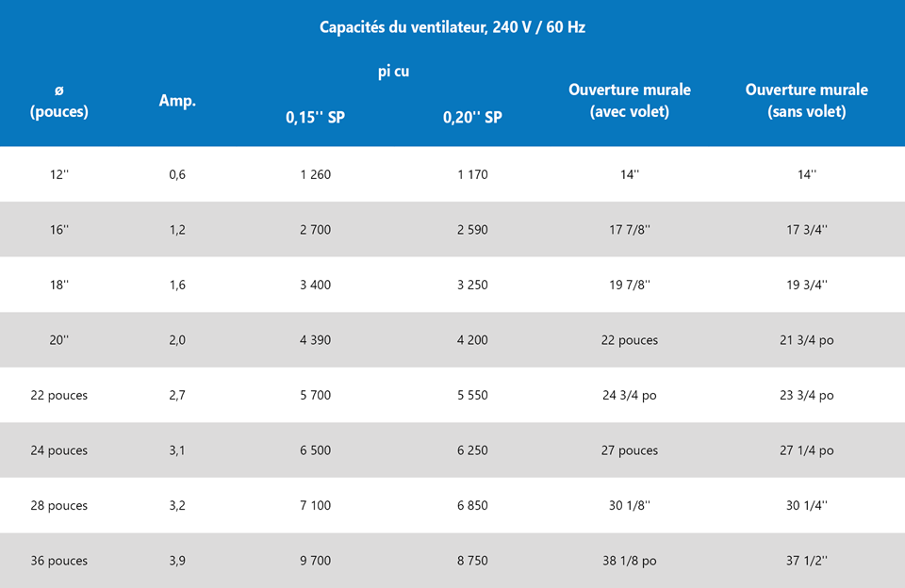905x588 pixels.
Task: Click the "Amp." column header
Action: [177, 101]
